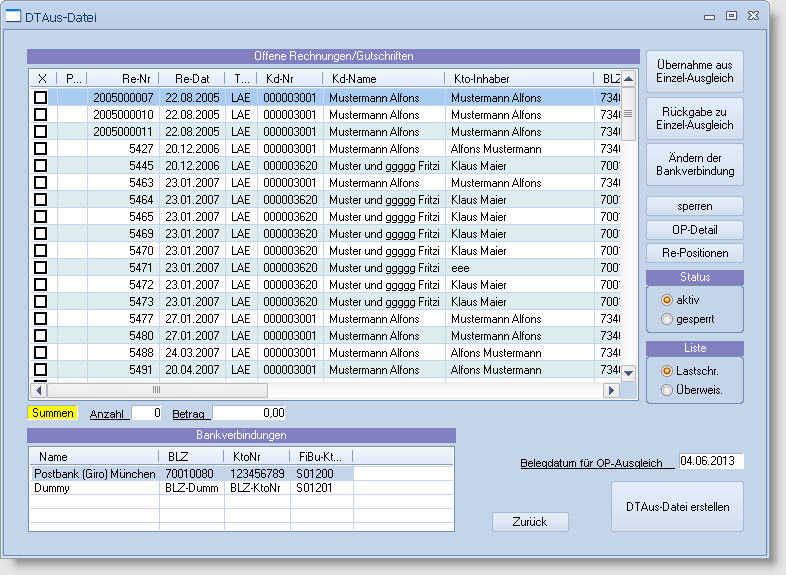This screenshot has width=786, height=575.
Task: Sort by the 'Re-Dat' column header
Action: 191,78
